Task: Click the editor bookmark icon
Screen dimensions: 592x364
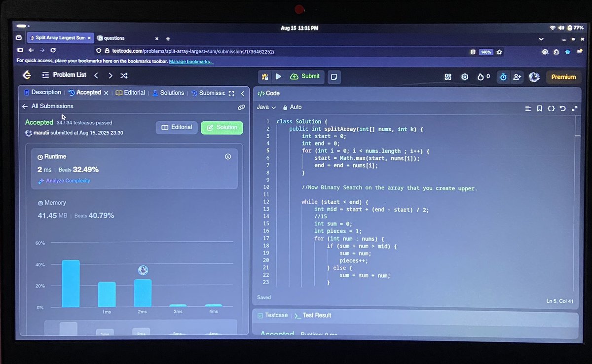Action: pos(540,109)
